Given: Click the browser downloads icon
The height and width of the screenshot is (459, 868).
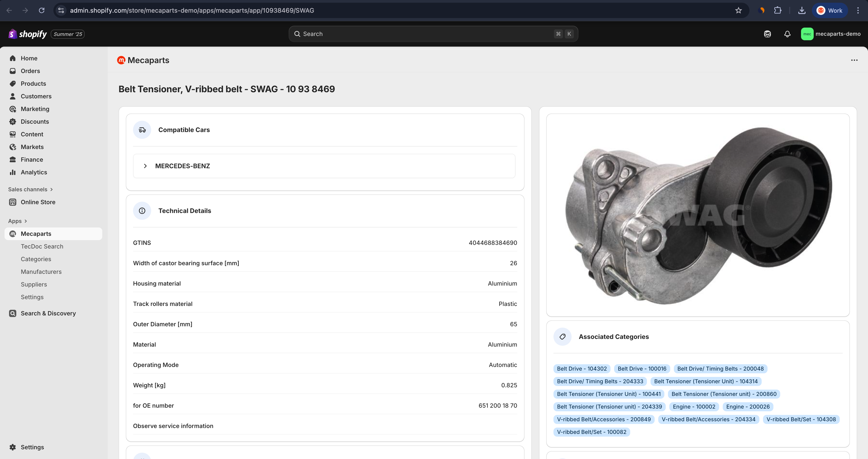Looking at the screenshot, I should pyautogui.click(x=802, y=10).
